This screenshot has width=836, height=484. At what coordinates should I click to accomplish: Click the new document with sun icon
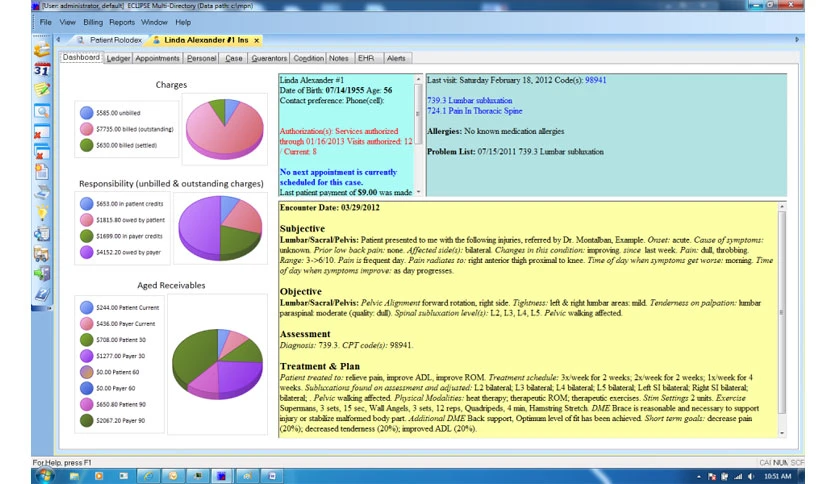pyautogui.click(x=42, y=172)
